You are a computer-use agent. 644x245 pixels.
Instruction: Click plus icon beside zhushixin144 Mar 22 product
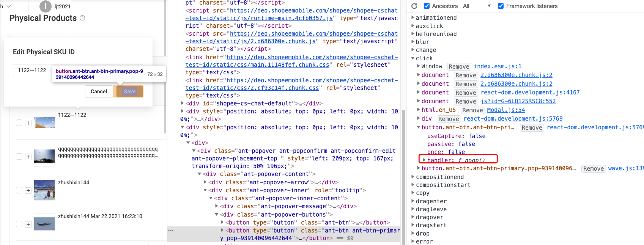(28, 224)
